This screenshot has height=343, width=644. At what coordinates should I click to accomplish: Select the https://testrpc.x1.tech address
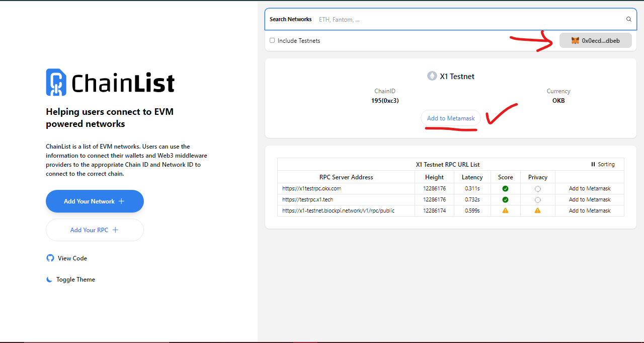(x=307, y=199)
